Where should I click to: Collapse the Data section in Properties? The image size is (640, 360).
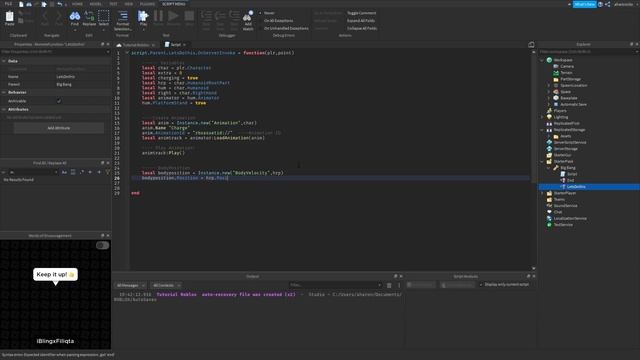click(4, 61)
